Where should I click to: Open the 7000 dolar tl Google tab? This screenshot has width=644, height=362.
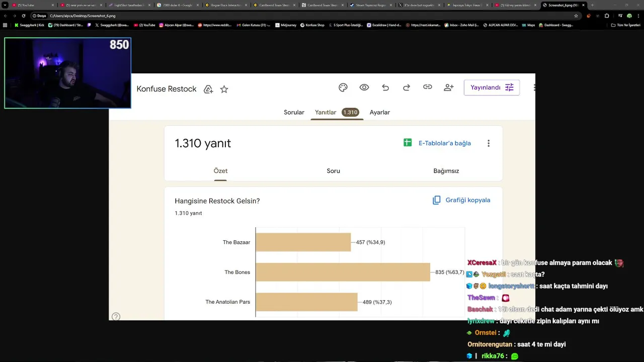point(177,5)
